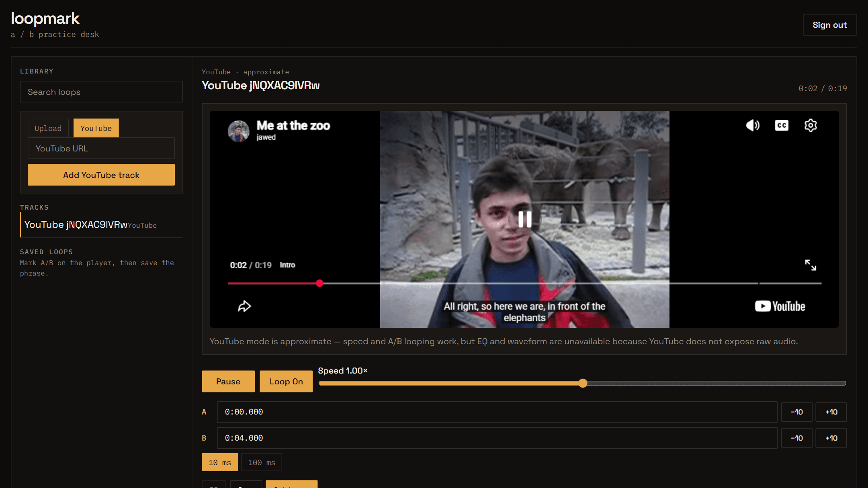Click the jawed channel avatar
The height and width of the screenshot is (488, 868).
click(x=239, y=131)
